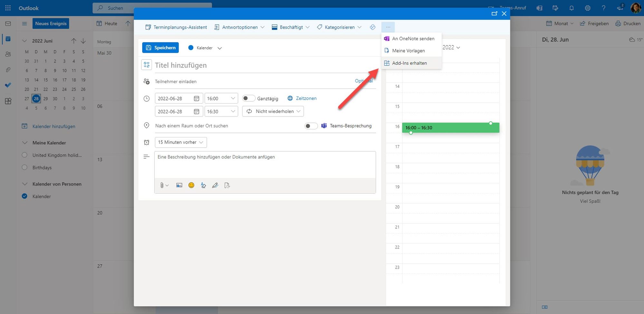Open the Terminplanungs-Assistent
The image size is (644, 314).
point(176,27)
